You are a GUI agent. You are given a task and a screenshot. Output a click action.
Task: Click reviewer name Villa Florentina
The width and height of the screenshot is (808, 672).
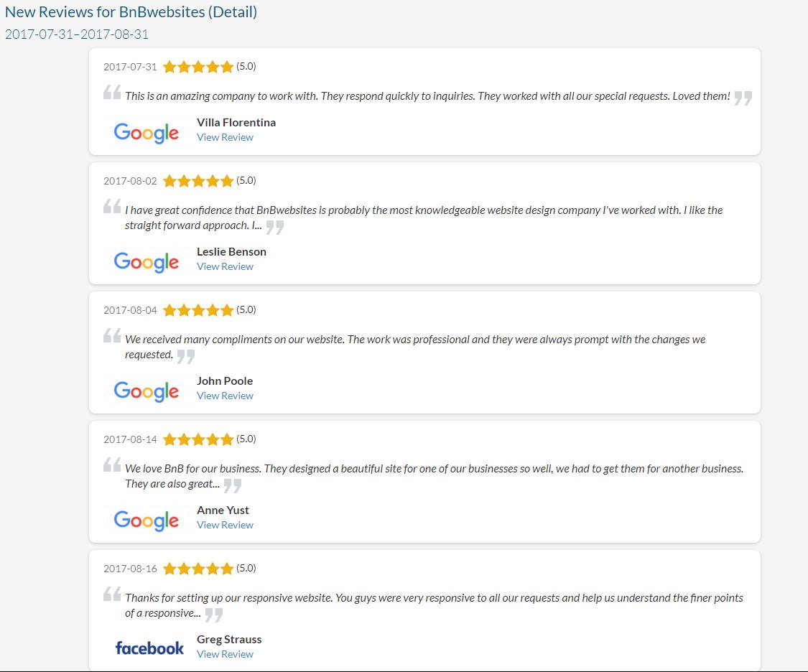pos(236,122)
